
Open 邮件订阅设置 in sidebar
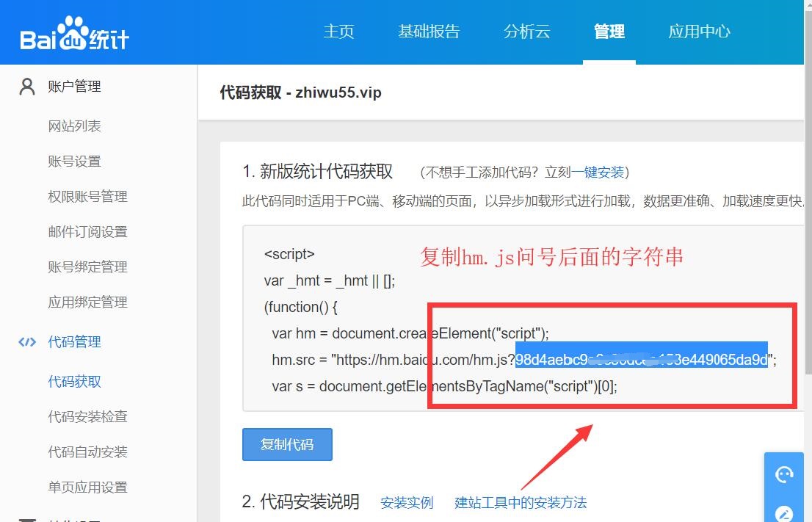coord(87,231)
